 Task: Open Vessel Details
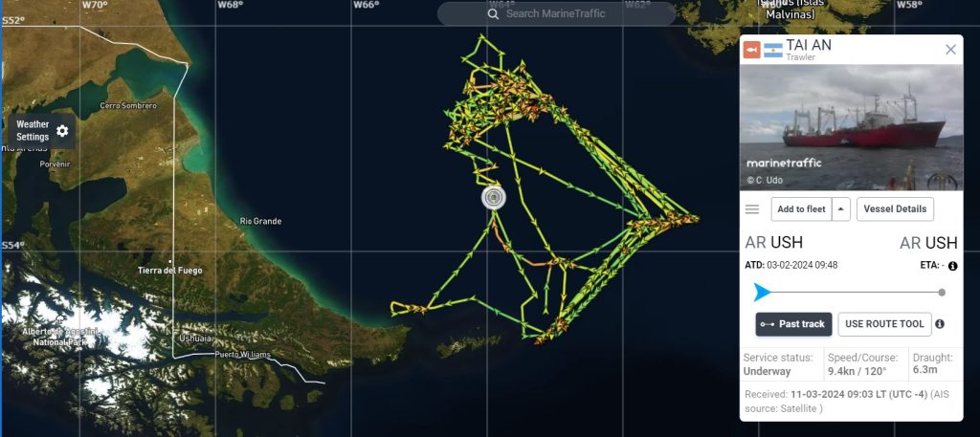pos(895,209)
